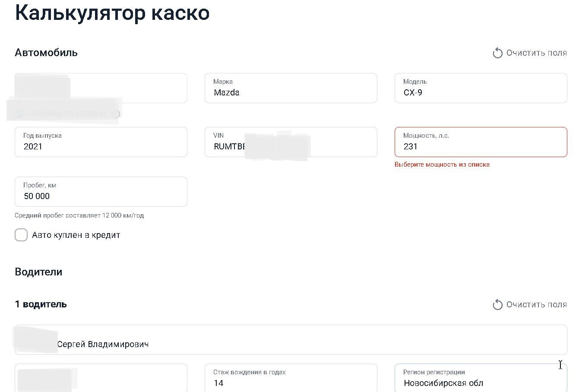Click into the VIN input field
The height and width of the screenshot is (392, 579).
click(291, 142)
